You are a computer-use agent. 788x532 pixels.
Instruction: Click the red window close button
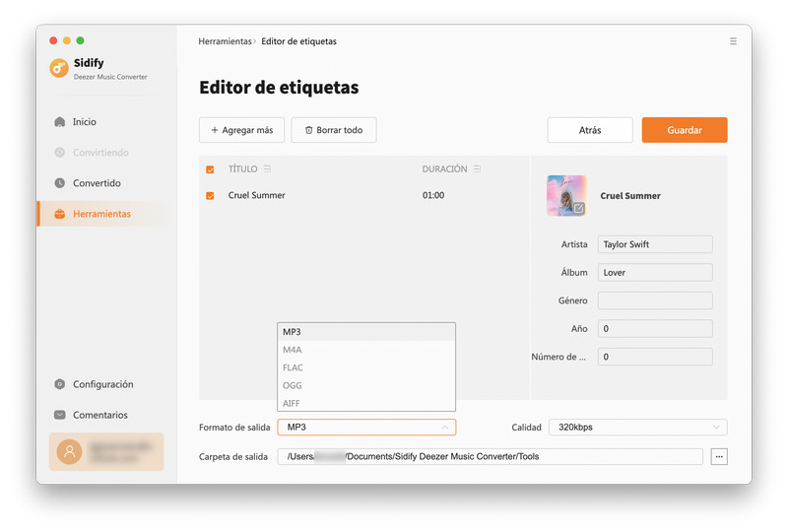[54, 40]
